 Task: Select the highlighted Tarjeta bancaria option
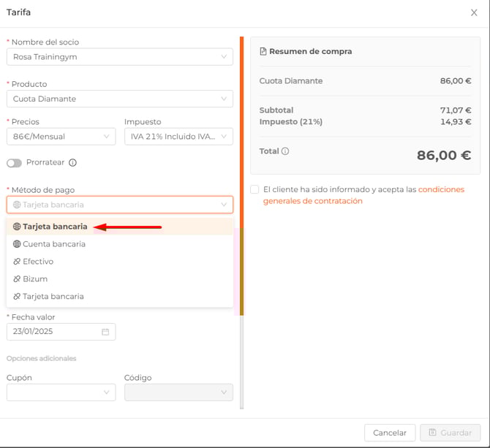point(55,227)
